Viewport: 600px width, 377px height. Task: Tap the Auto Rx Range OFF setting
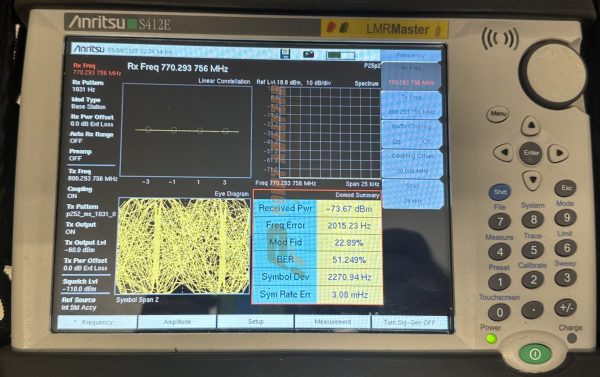click(91, 138)
